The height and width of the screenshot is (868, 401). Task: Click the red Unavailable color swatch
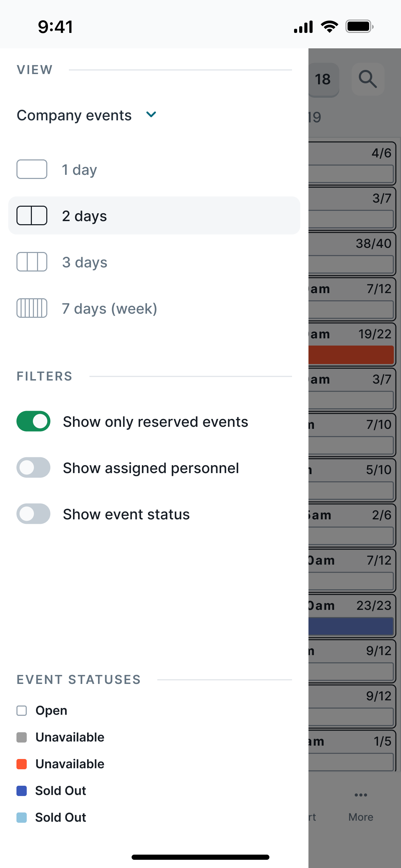point(22,764)
